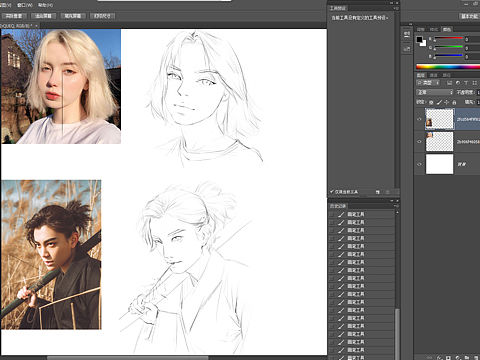Click the delete tool preset trash icon
Image resolution: width=480 pixels, height=360 pixels.
coord(387,192)
